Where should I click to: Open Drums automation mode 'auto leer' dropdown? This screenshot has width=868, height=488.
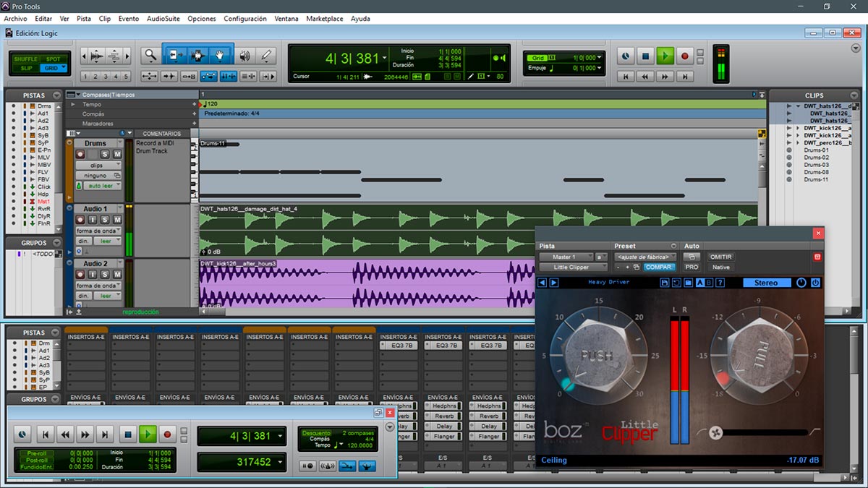click(x=103, y=186)
